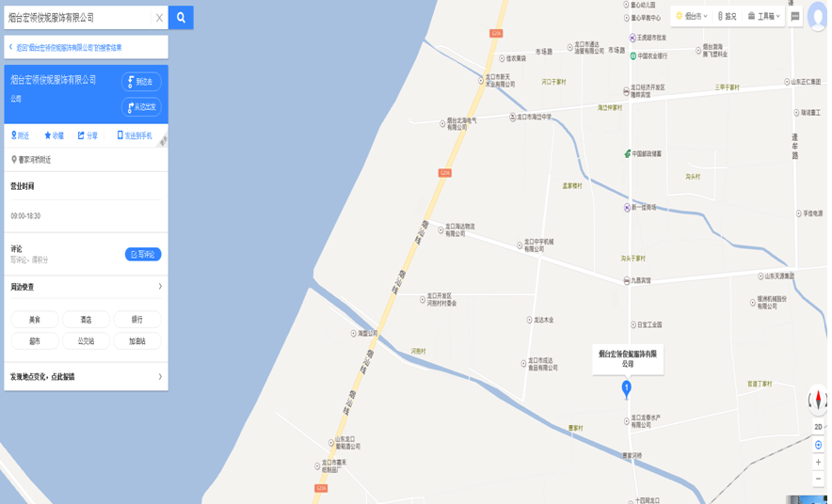
Task: Click the user avatar icon
Action: point(817,16)
